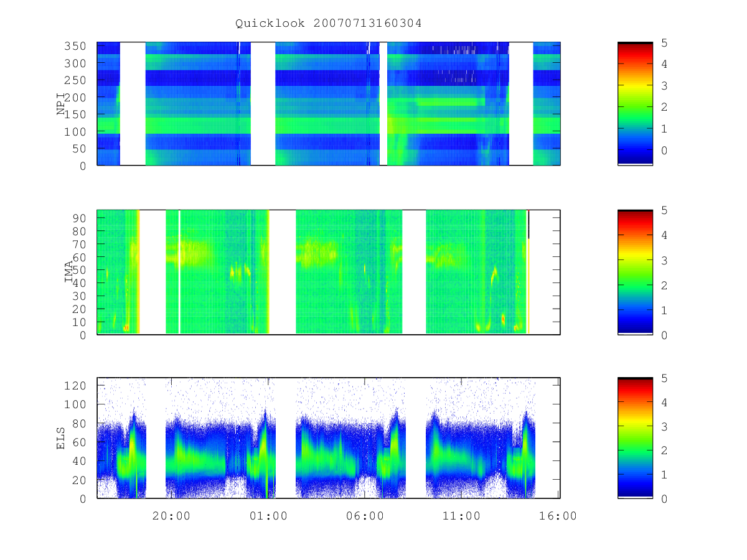Viewport: 747px width, 560px height.
Task: Click the 06:00 time tick label
Action: point(365,515)
